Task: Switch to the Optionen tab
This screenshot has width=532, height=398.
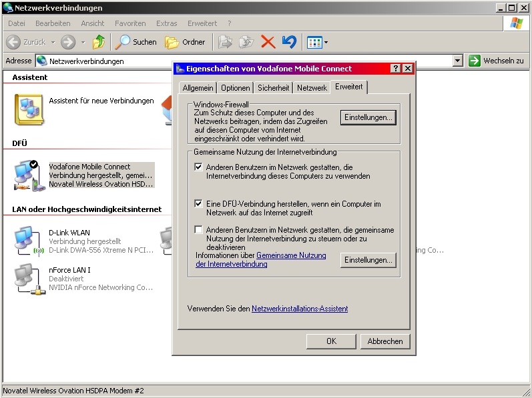Action: 236,88
